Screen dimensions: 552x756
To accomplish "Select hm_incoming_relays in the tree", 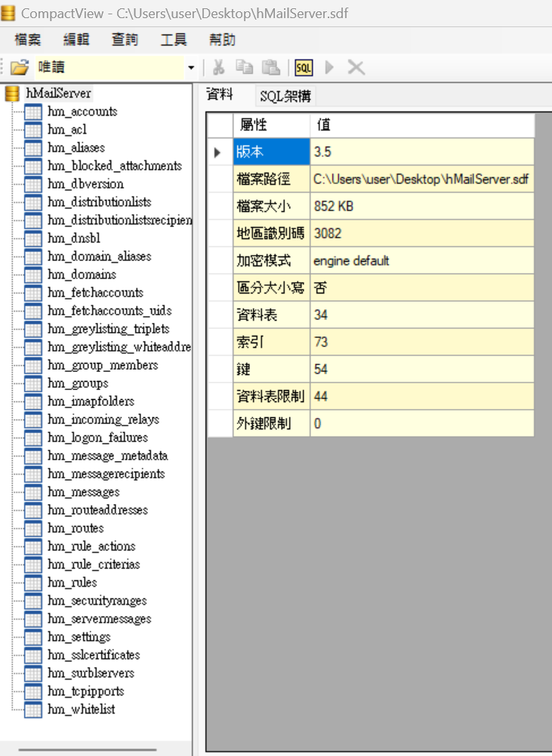I will [103, 419].
